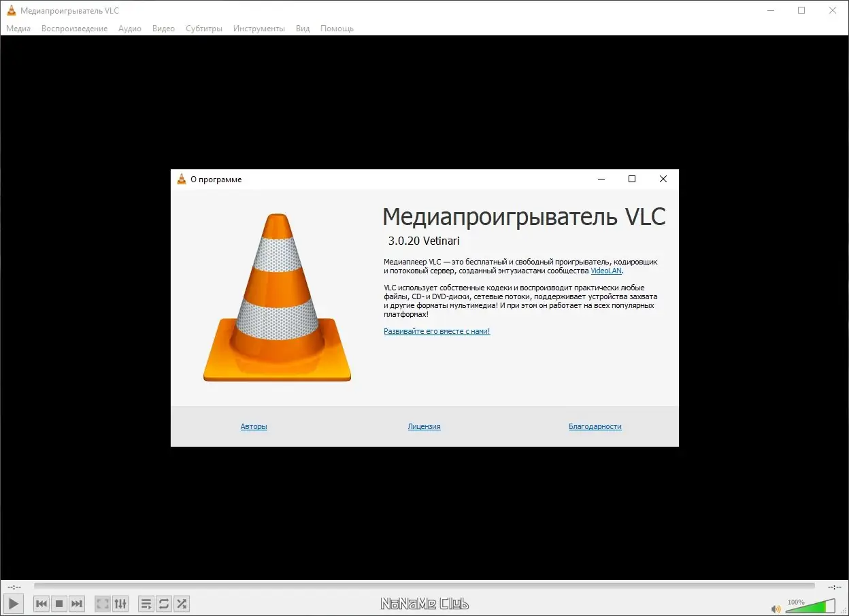The image size is (849, 616).
Task: Click the '3.0.20 Vetinari' version text
Action: click(424, 241)
